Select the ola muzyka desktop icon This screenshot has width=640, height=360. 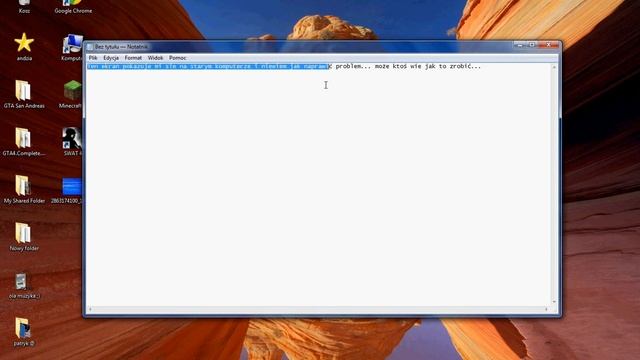tap(24, 286)
